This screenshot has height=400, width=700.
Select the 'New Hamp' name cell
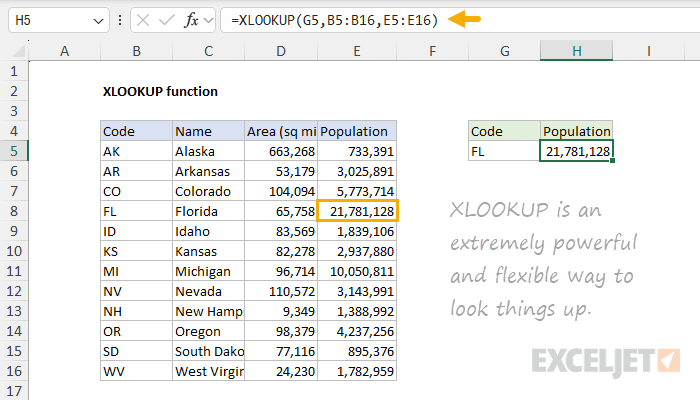point(208,311)
